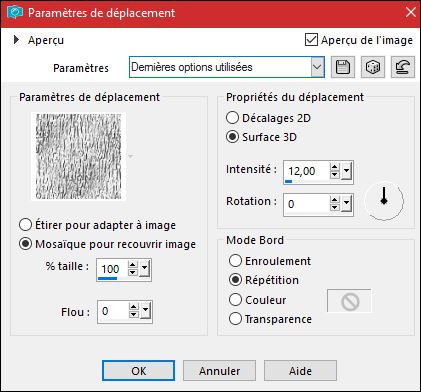Select the Transparence edge mode
The image size is (421, 392).
235,319
